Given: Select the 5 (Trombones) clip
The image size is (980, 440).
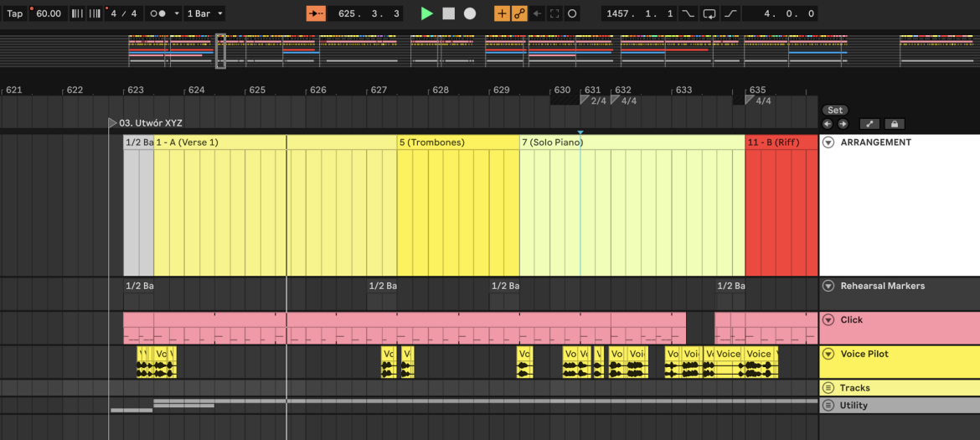Looking at the screenshot, I should pyautogui.click(x=458, y=205).
